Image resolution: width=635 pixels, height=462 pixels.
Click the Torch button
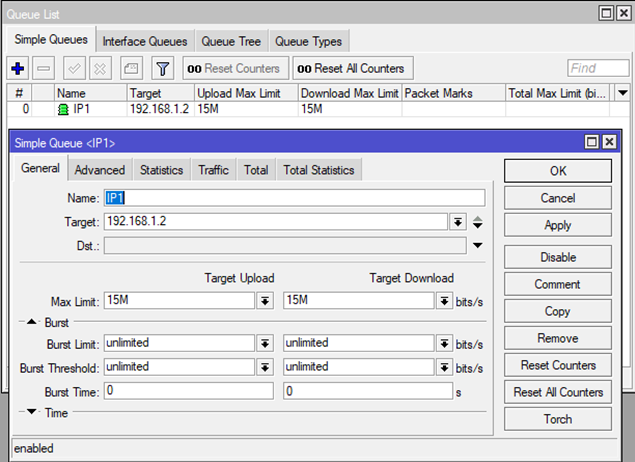pyautogui.click(x=557, y=419)
